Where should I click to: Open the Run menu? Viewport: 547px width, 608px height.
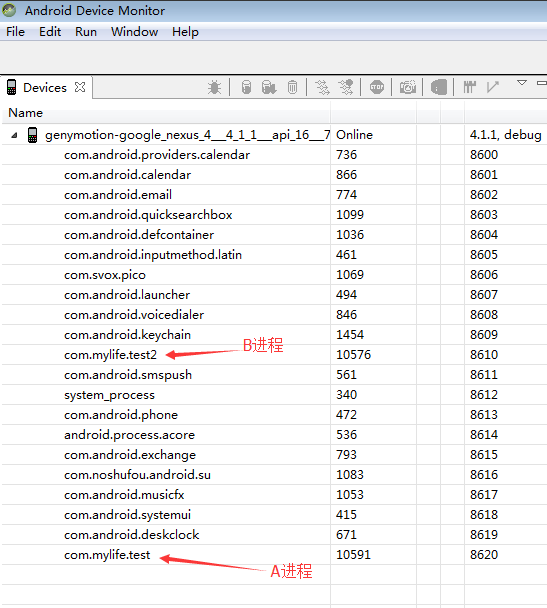click(86, 32)
